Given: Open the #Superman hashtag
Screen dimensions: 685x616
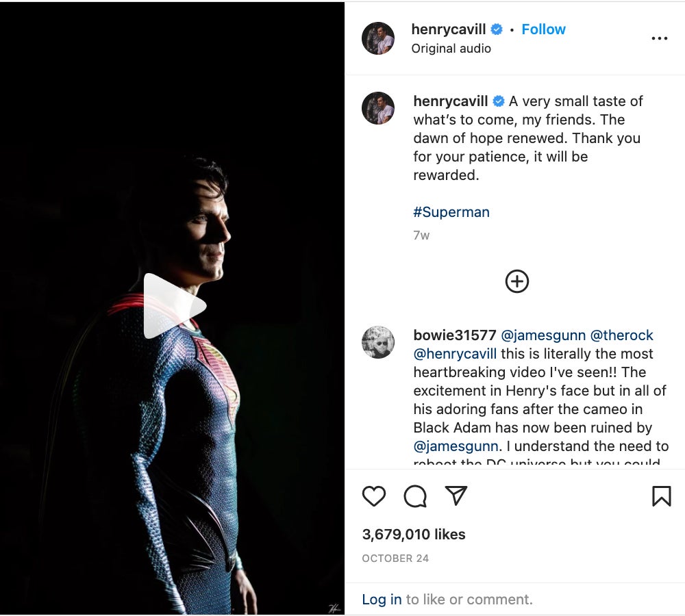Looking at the screenshot, I should pos(451,212).
